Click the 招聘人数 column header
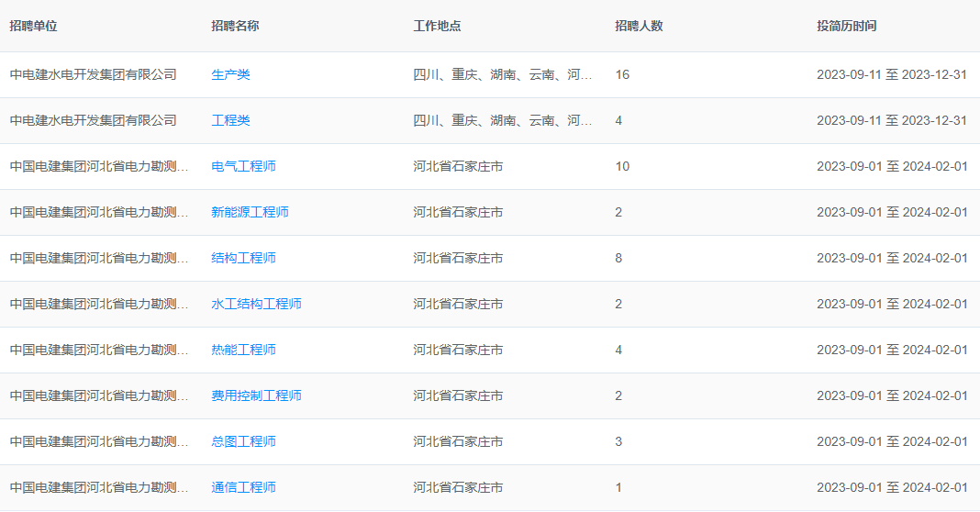The height and width of the screenshot is (512, 980). click(640, 26)
